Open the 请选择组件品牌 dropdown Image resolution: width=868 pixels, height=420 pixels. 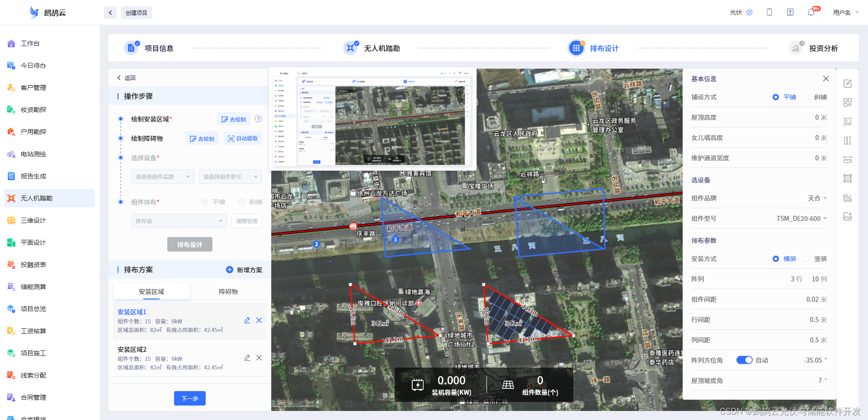163,177
